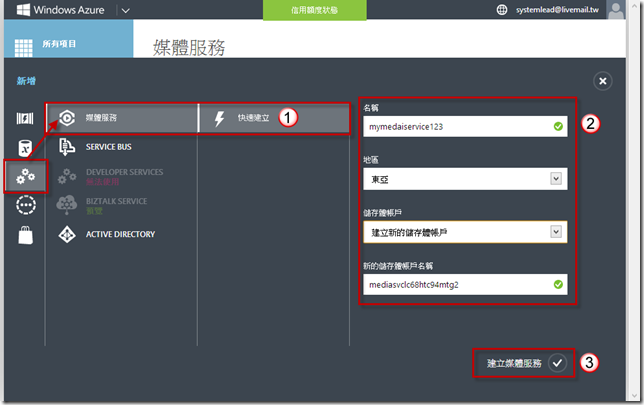This screenshot has height=405, width=644.
Task: Click the lightning bolt Quick Create icon
Action: click(220, 119)
